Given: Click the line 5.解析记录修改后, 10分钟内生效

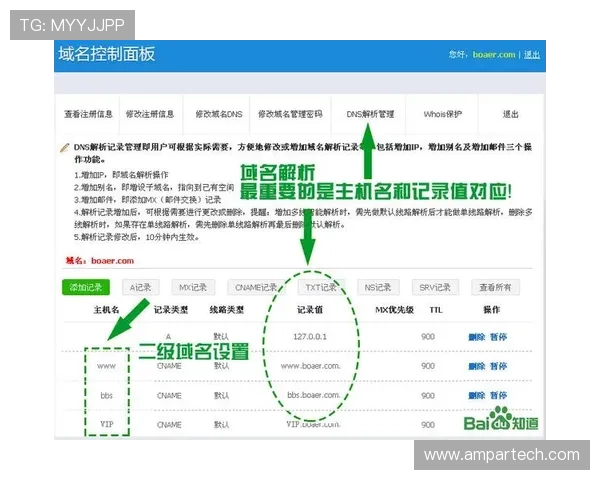Looking at the screenshot, I should (137, 237).
